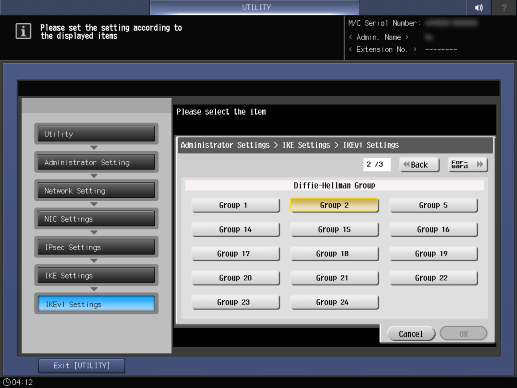
Task: Click the 2/3 page indicator field
Action: (377, 164)
